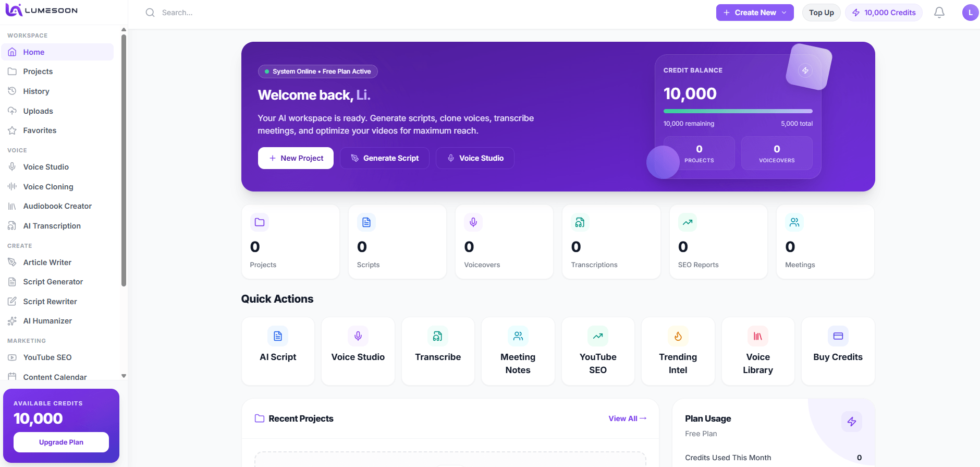Click the Voice Cloning waveform icon

click(12, 186)
